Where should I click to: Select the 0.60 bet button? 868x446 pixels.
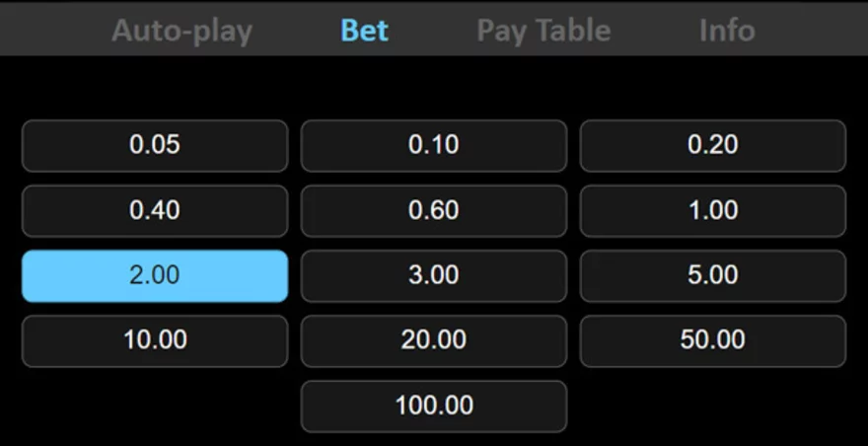[x=434, y=210]
